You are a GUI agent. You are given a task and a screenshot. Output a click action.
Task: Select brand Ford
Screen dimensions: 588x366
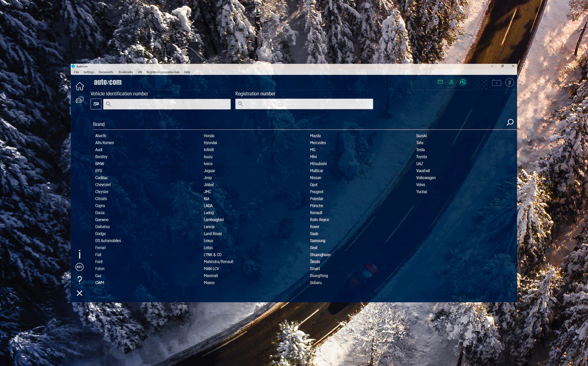[x=99, y=261]
